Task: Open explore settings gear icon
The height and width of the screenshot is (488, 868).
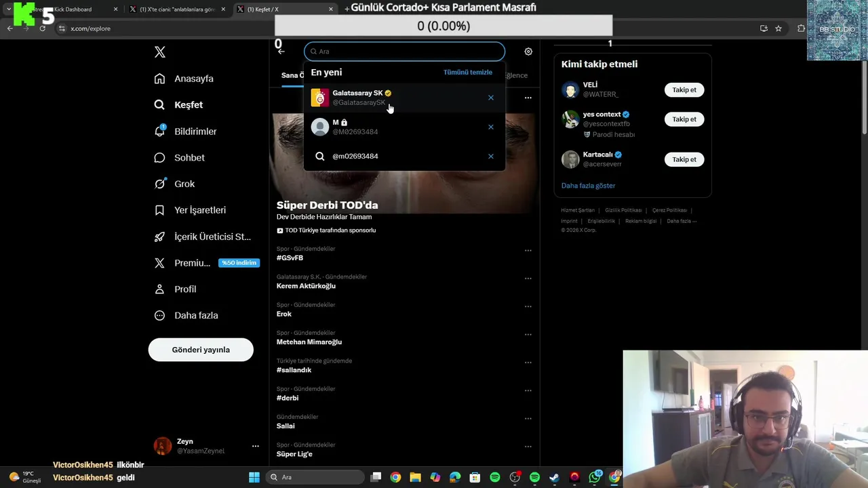Action: (528, 52)
